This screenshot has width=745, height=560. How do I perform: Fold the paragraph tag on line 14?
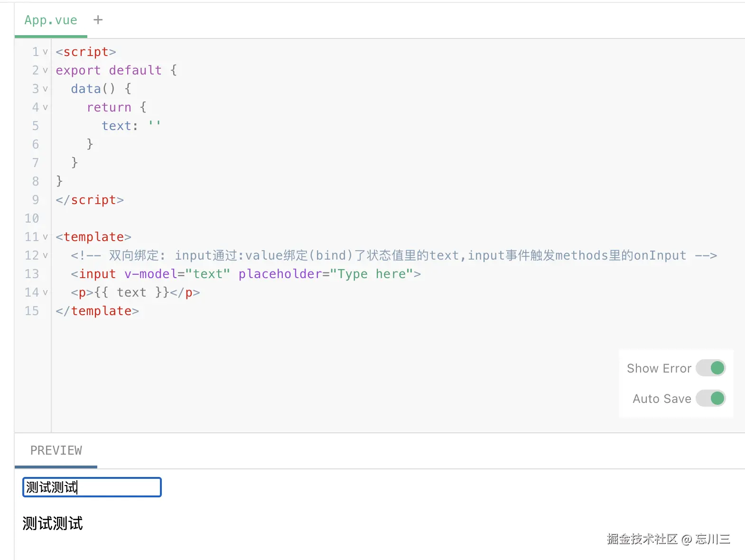[45, 292]
